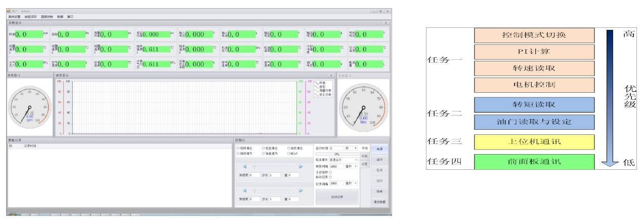Open the 实验项目 menu
644x219 pixels.
pyautogui.click(x=31, y=17)
